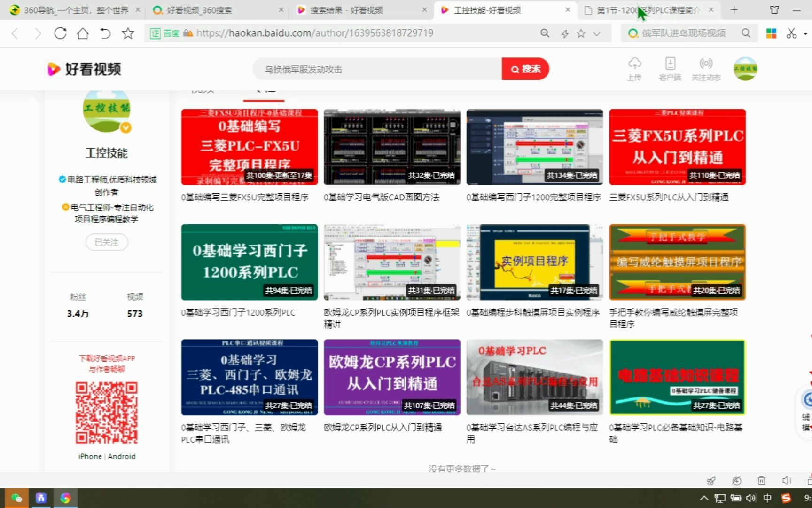Click the scissors screenshot tool icon
Image resolution: width=812 pixels, height=508 pixels.
(792, 33)
